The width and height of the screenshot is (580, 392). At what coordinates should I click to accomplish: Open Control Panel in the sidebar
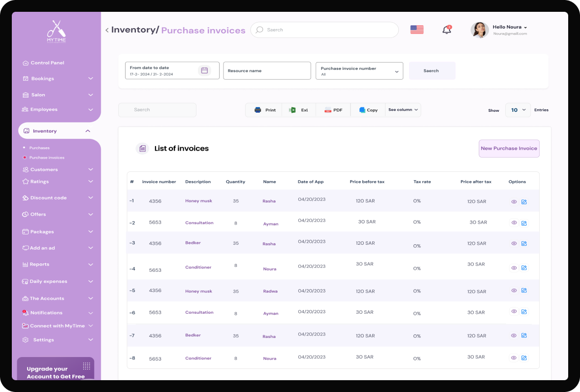(x=47, y=63)
